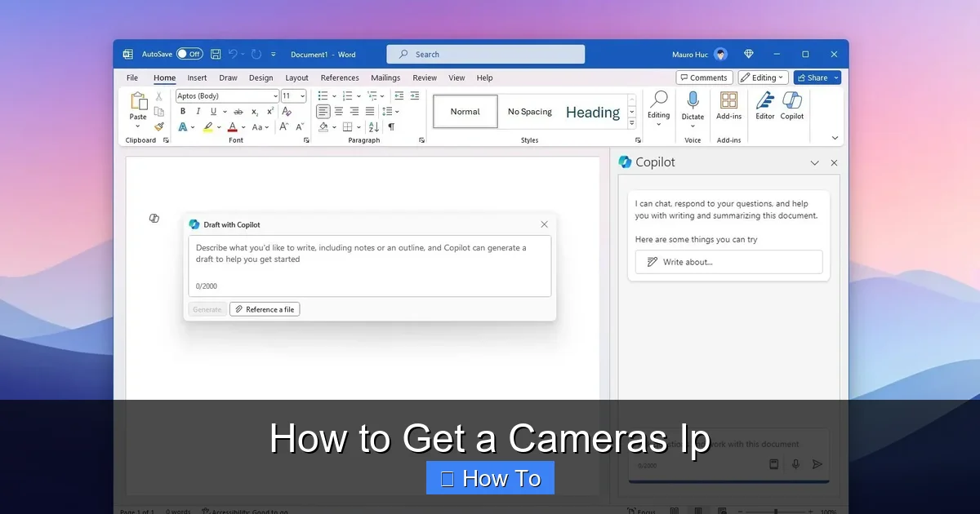Click Increase Indent icon
The image size is (980, 514).
click(414, 96)
